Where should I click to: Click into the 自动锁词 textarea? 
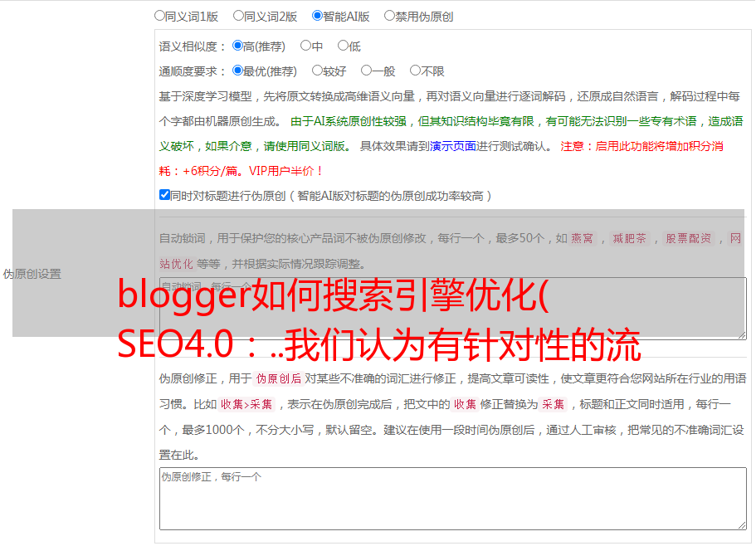coord(453,309)
